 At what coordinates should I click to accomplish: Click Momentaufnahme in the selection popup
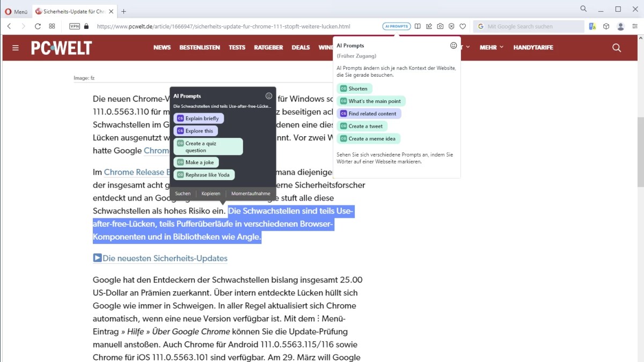[x=251, y=194]
